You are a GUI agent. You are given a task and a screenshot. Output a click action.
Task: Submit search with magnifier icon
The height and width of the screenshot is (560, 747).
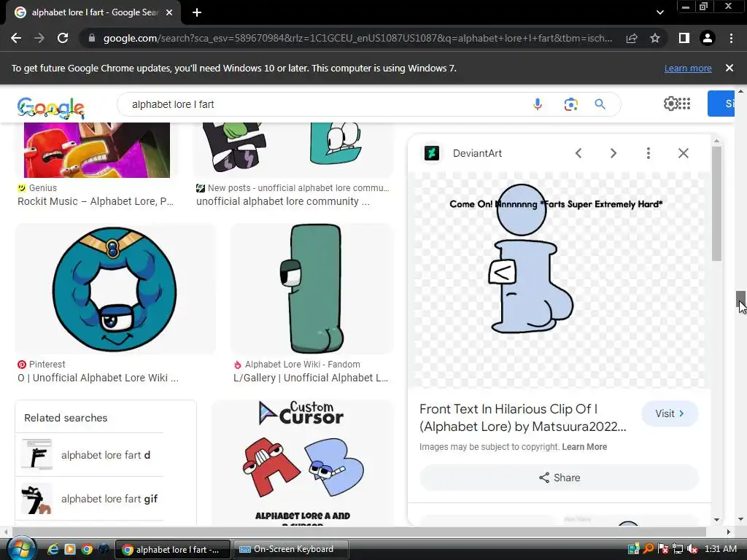point(600,104)
